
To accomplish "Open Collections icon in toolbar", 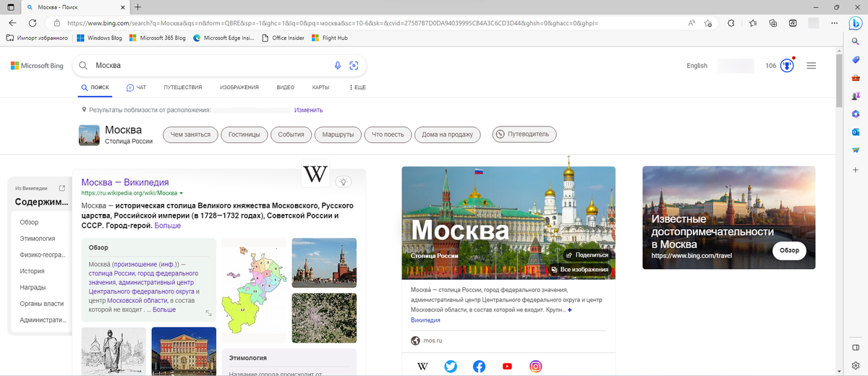I will (x=773, y=23).
